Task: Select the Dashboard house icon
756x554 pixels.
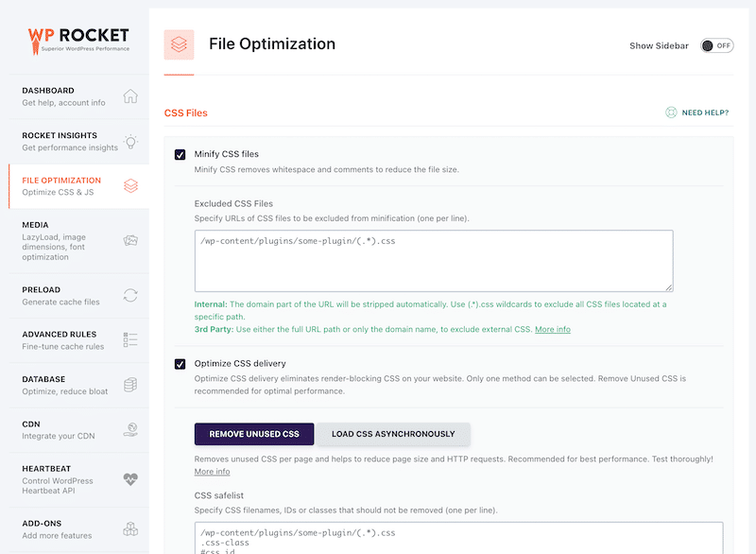Action: click(129, 95)
